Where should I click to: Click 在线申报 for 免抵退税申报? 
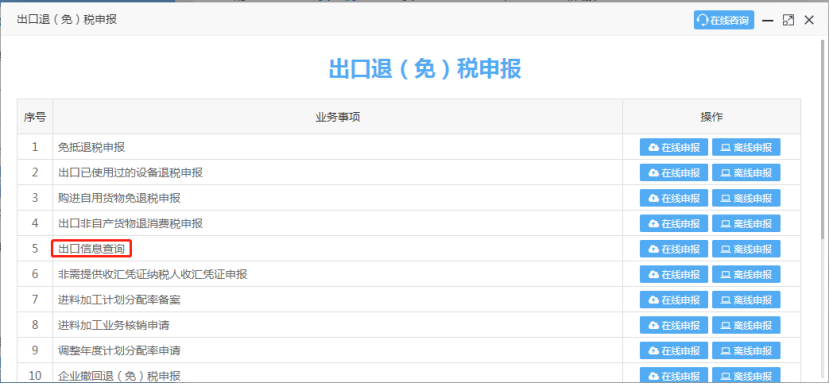pos(673,147)
